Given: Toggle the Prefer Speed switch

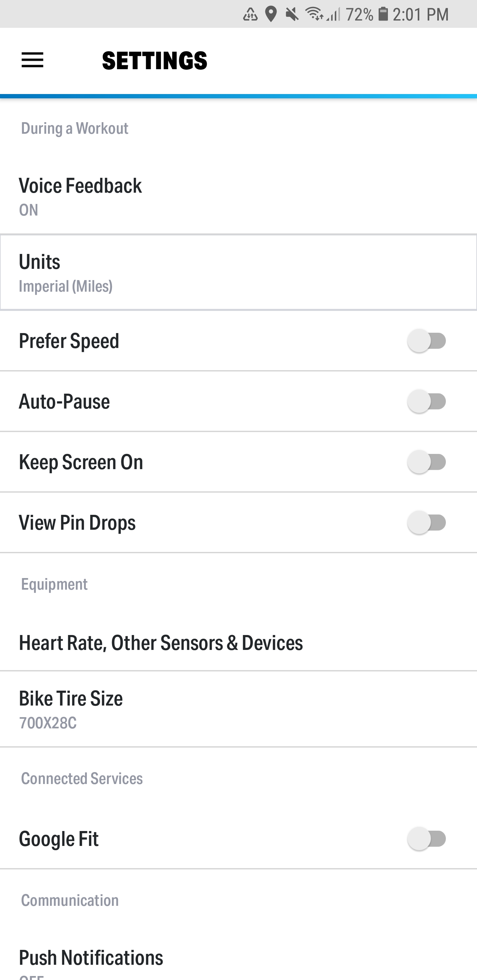Looking at the screenshot, I should tap(427, 340).
